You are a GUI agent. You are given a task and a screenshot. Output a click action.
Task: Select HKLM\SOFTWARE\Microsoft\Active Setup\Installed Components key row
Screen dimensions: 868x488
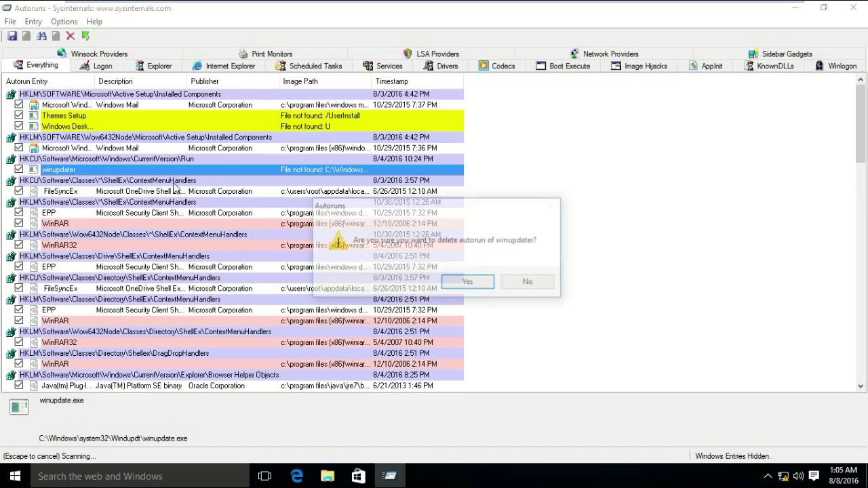point(233,94)
